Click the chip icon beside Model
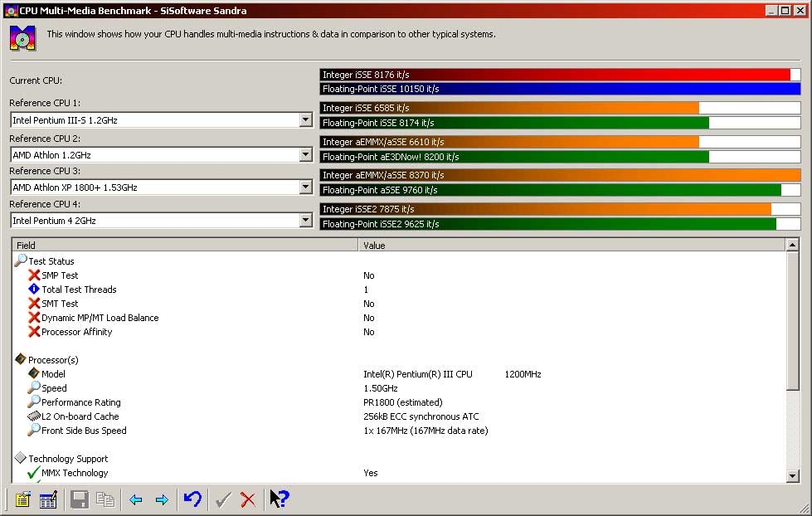This screenshot has height=516, width=812. [x=34, y=373]
